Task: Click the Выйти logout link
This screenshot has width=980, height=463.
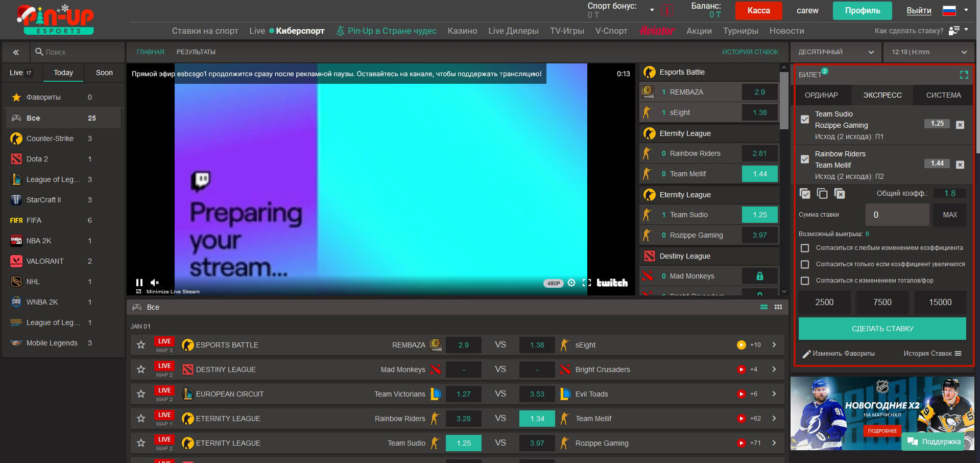Action: pos(919,10)
